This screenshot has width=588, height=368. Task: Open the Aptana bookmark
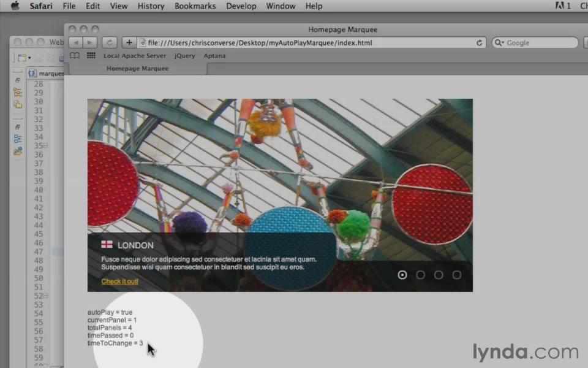[214, 56]
